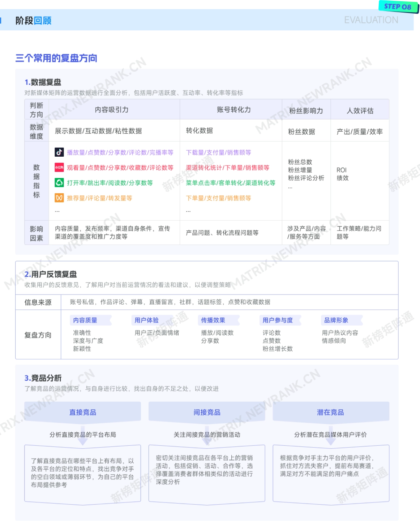Click the 内容吸引力 column header

click(112, 110)
